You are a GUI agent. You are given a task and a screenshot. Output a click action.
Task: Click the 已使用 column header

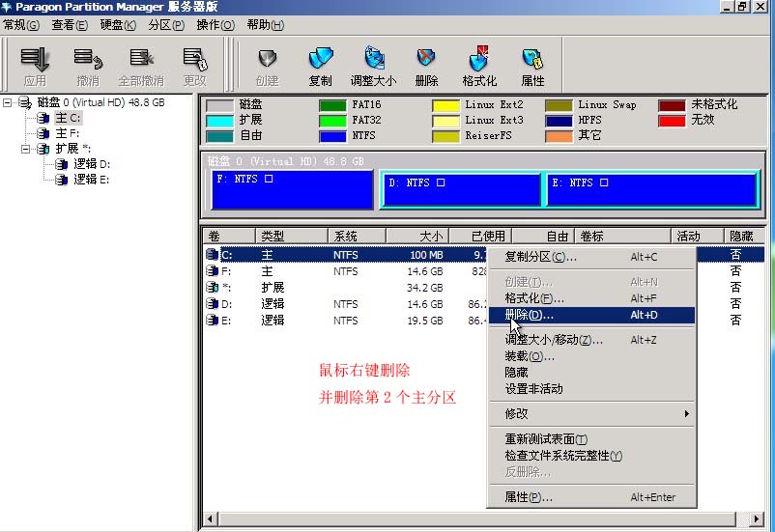pyautogui.click(x=480, y=237)
